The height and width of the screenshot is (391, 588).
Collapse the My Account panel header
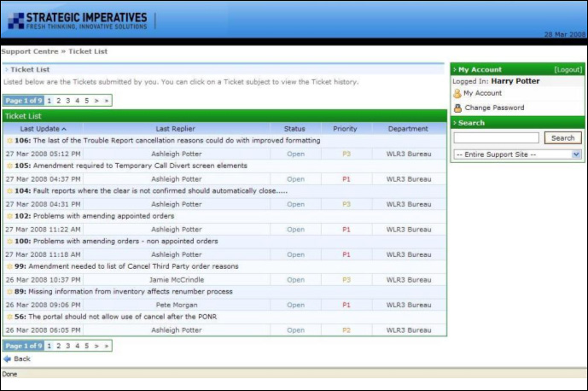[480, 69]
